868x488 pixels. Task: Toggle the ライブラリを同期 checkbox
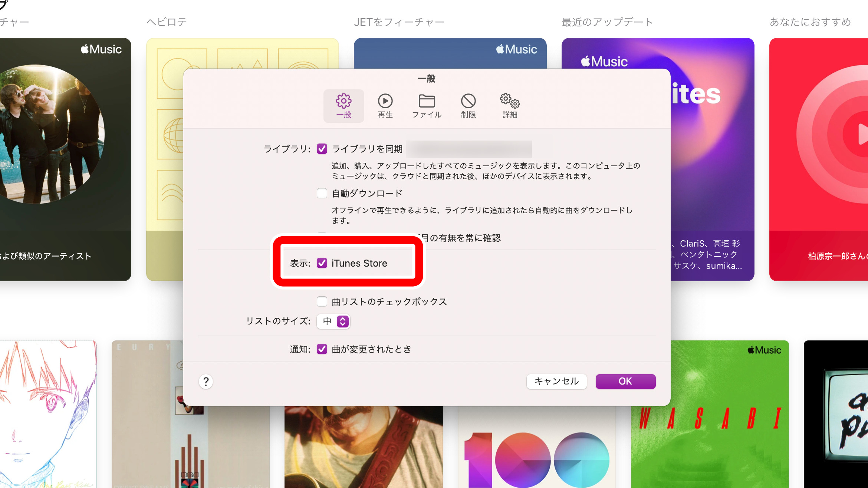322,149
